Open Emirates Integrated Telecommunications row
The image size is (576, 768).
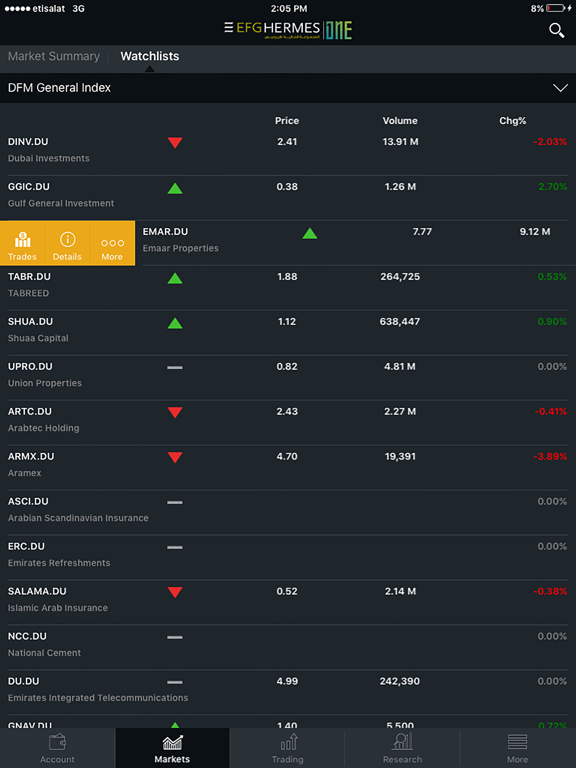coord(288,692)
